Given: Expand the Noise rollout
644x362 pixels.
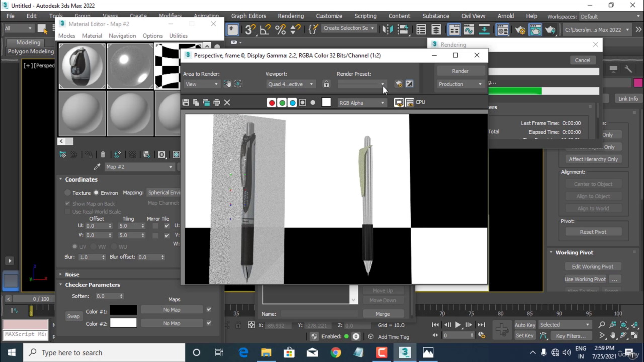Looking at the screenshot, I should click(x=72, y=275).
